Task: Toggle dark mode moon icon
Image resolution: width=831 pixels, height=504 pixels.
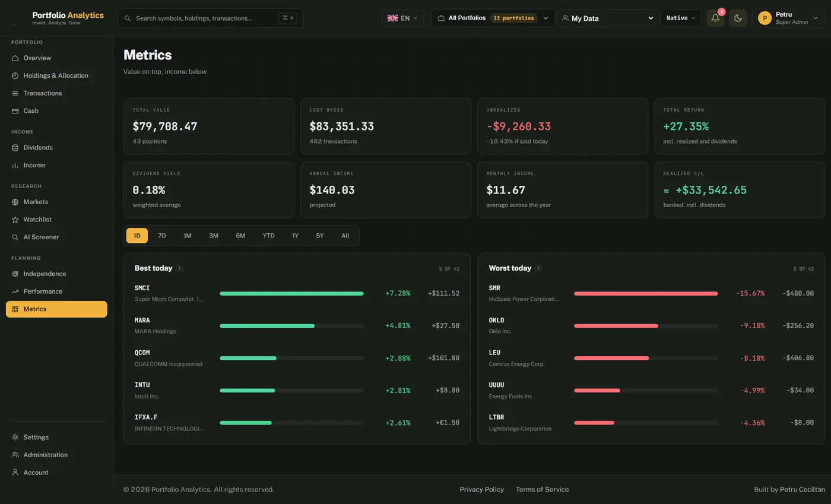Action: (738, 18)
